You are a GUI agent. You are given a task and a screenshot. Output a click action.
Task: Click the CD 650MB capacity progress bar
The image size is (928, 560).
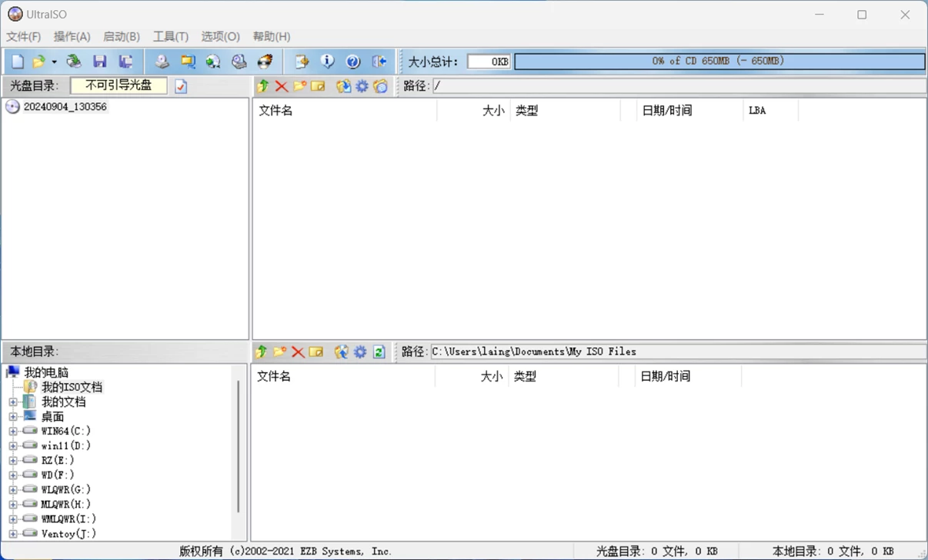point(719,62)
